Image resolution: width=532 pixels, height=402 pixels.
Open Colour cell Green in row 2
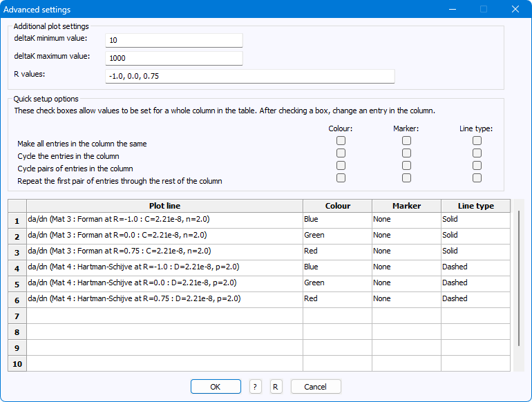(338, 236)
